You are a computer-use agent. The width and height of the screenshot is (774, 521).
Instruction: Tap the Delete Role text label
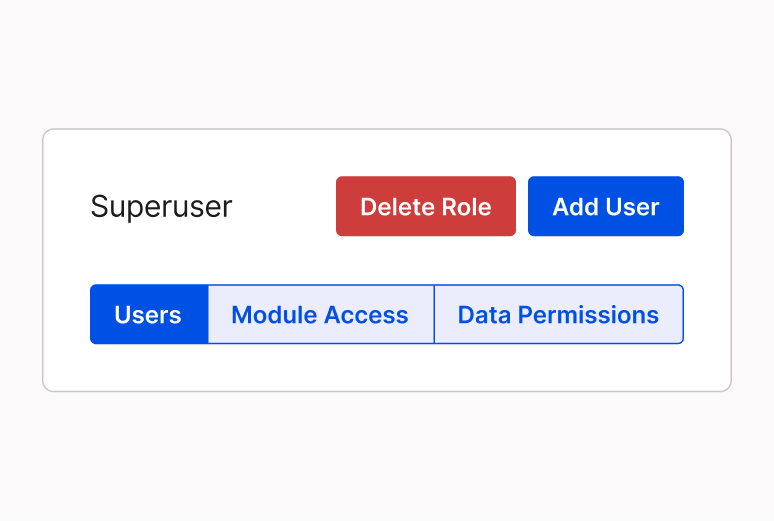pyautogui.click(x=426, y=206)
